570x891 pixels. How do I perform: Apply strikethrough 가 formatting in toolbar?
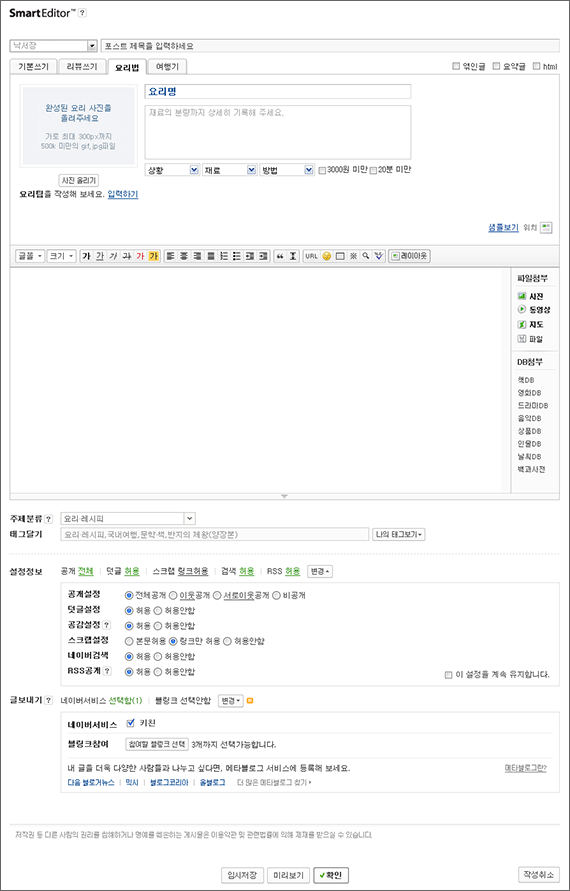tap(126, 256)
